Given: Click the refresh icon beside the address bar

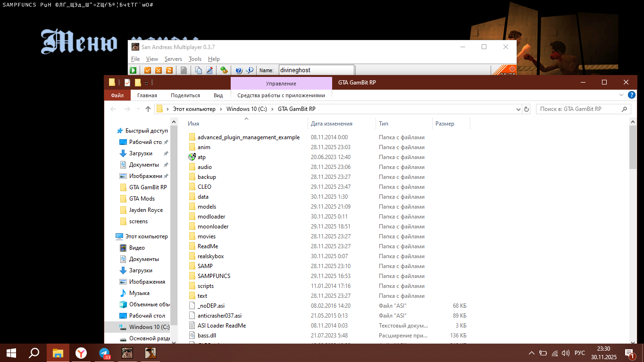Looking at the screenshot, I should 527,109.
